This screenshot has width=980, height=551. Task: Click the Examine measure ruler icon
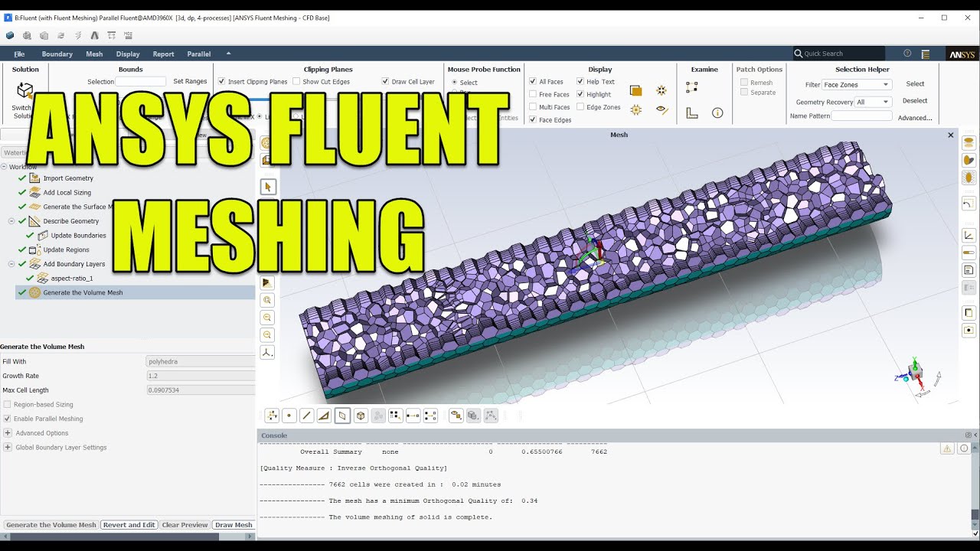(x=692, y=112)
